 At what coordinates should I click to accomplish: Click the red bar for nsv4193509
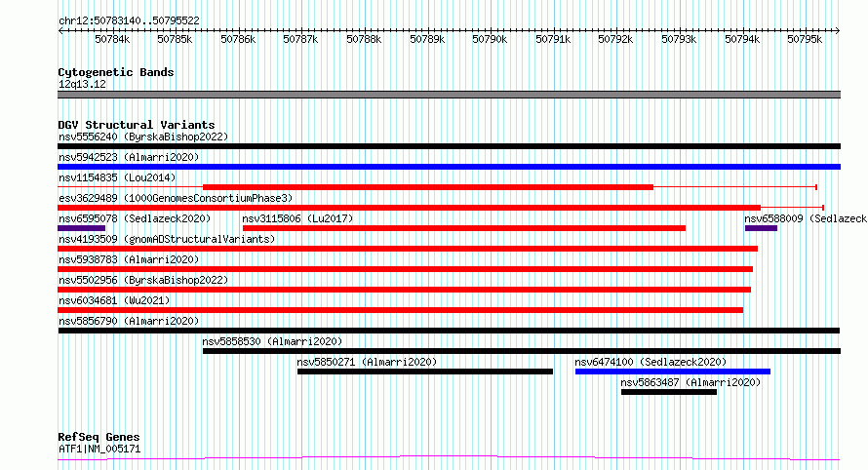[408, 249]
